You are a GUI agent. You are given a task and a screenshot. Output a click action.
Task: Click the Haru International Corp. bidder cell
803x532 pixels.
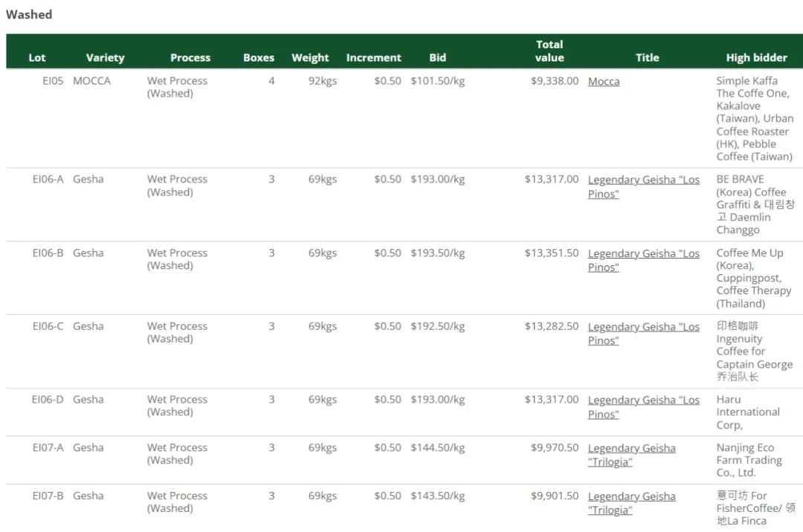[x=748, y=412]
